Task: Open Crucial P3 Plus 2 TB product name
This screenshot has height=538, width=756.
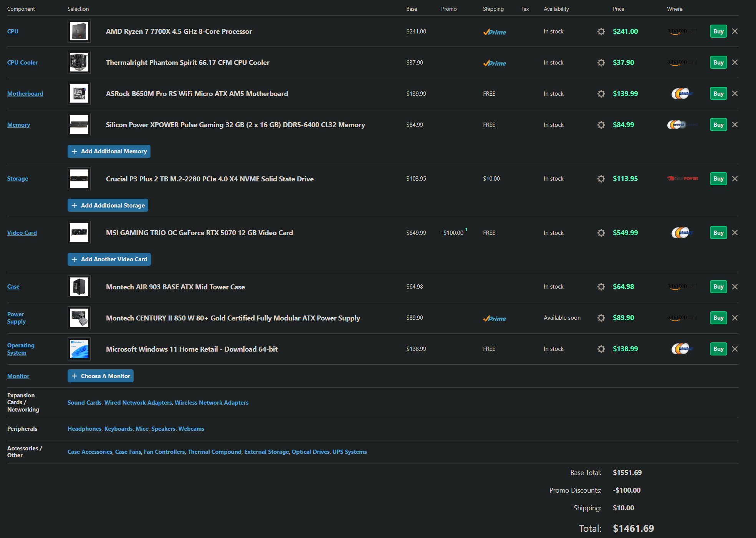Action: click(x=210, y=179)
